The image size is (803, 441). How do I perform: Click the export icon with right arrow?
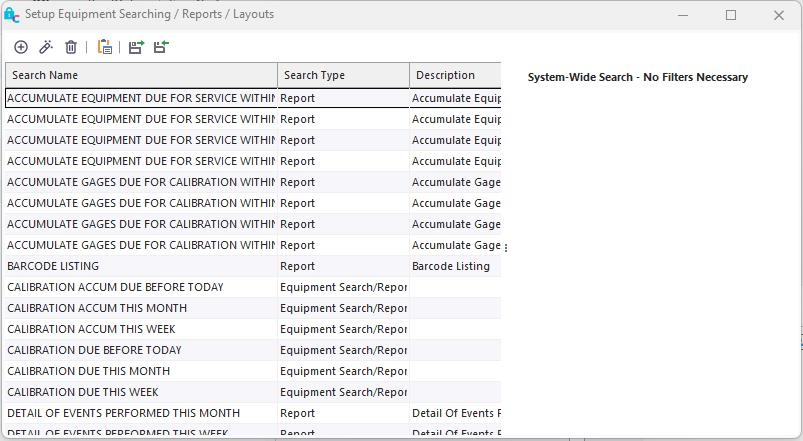[x=136, y=47]
